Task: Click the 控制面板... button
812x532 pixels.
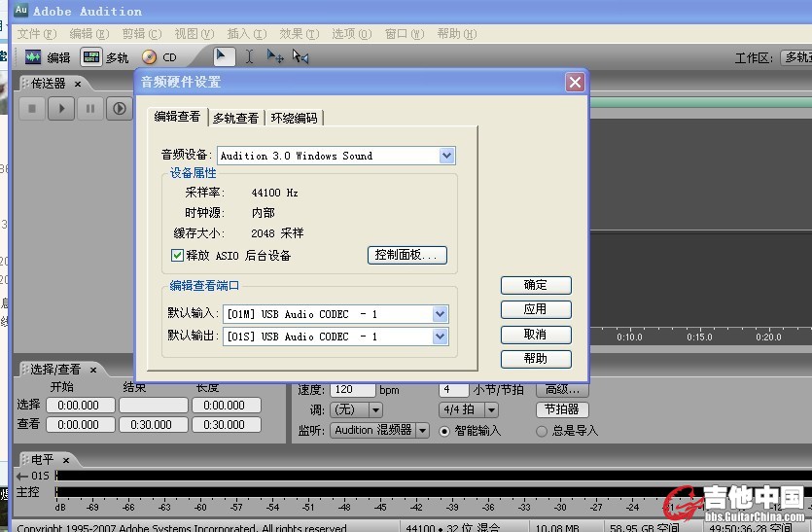Action: (407, 255)
